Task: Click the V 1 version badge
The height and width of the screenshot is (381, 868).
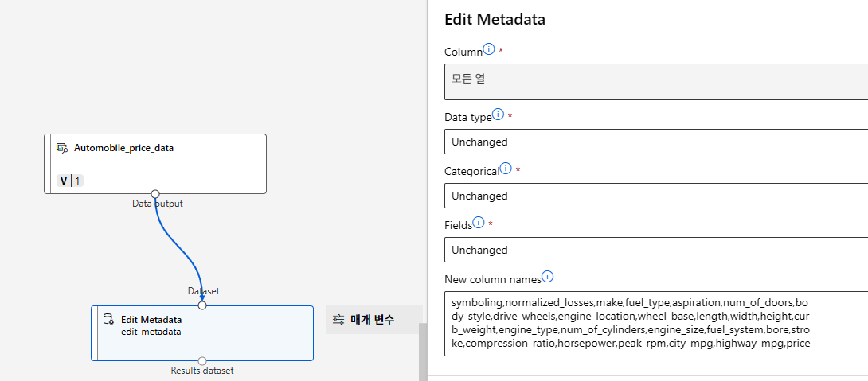Action: (71, 181)
